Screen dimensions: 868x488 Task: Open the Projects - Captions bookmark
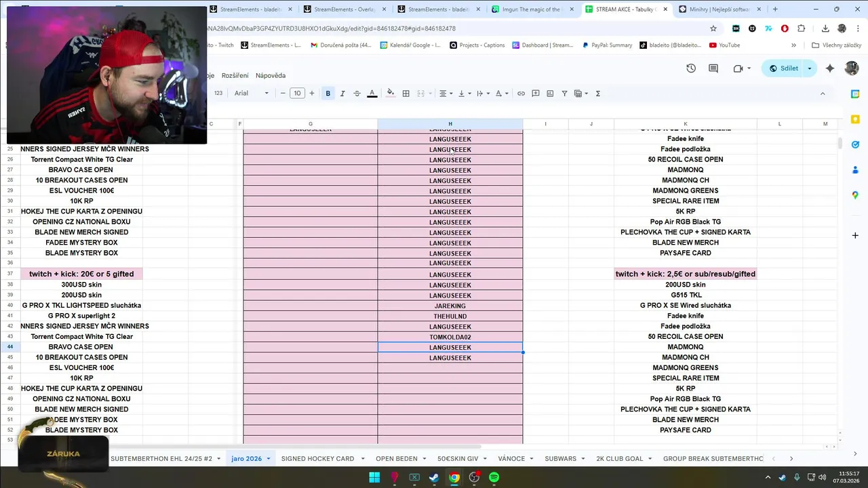pos(476,45)
